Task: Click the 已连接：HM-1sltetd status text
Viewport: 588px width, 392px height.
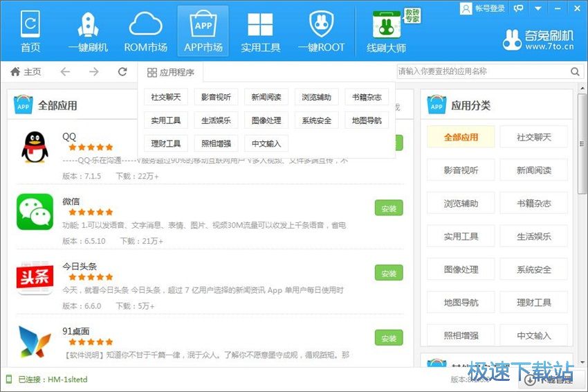Action: [x=53, y=380]
